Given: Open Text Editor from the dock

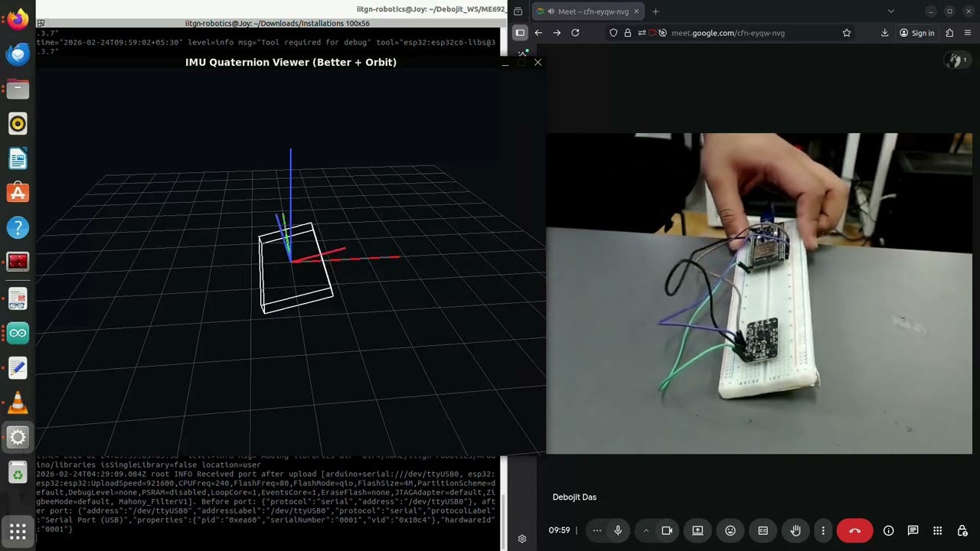Looking at the screenshot, I should [18, 367].
